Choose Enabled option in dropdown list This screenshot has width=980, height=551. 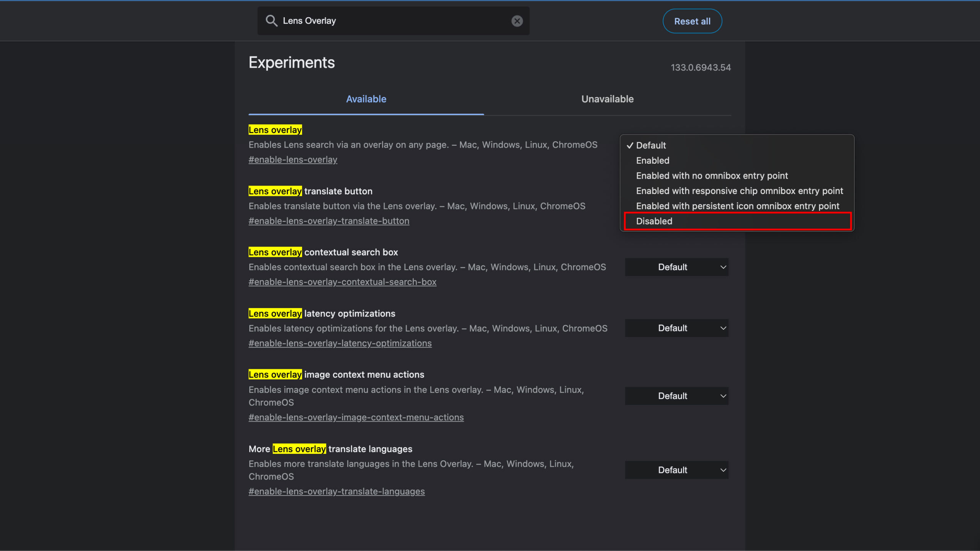653,161
